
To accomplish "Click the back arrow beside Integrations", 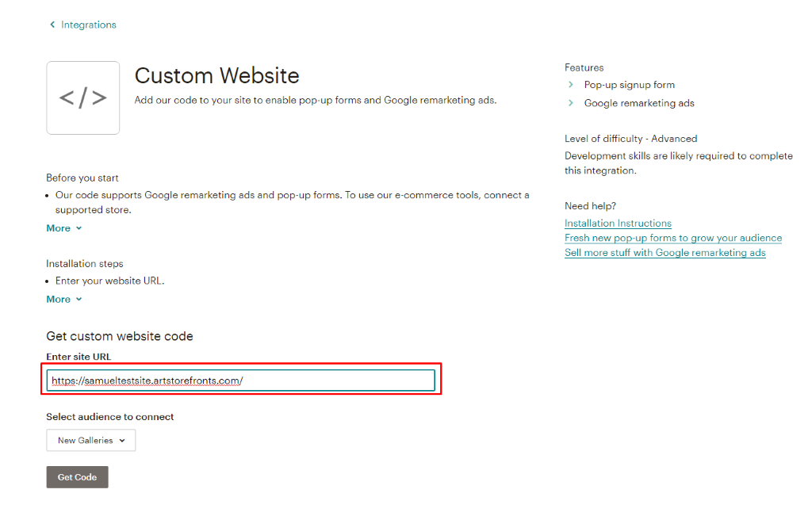I will 52,25.
